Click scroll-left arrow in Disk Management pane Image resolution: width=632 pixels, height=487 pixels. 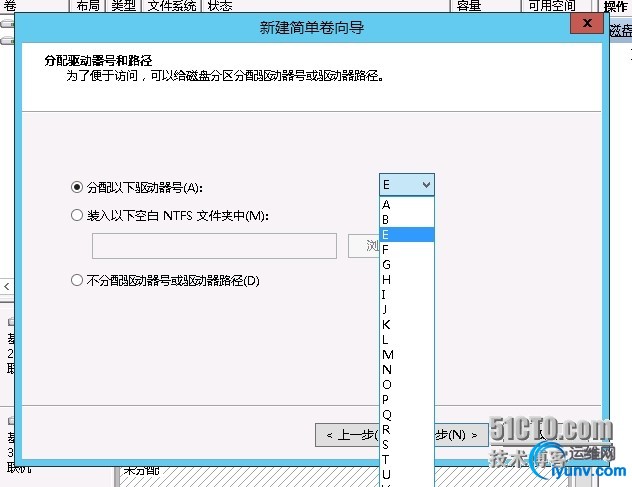coord(6,286)
